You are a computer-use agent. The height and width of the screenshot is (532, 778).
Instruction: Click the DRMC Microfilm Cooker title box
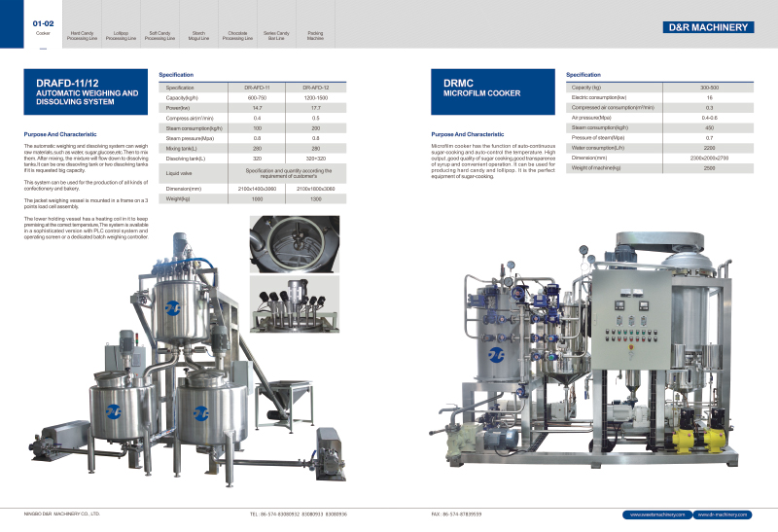493,91
